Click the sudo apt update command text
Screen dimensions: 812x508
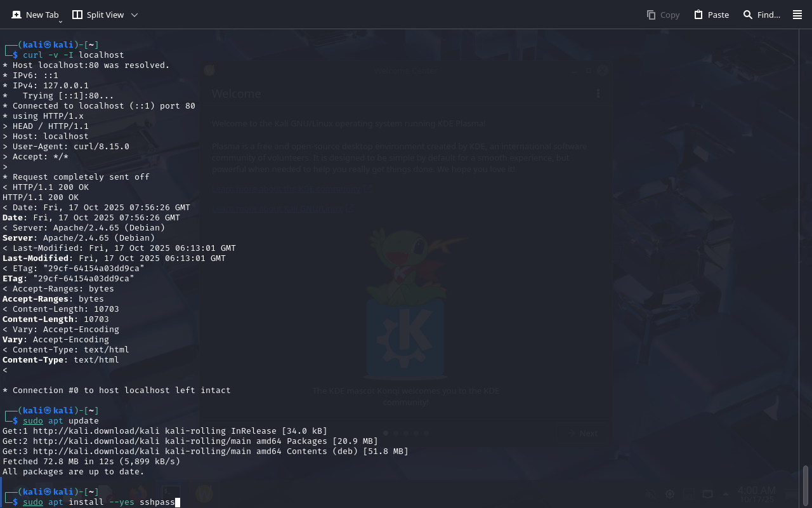tap(61, 421)
